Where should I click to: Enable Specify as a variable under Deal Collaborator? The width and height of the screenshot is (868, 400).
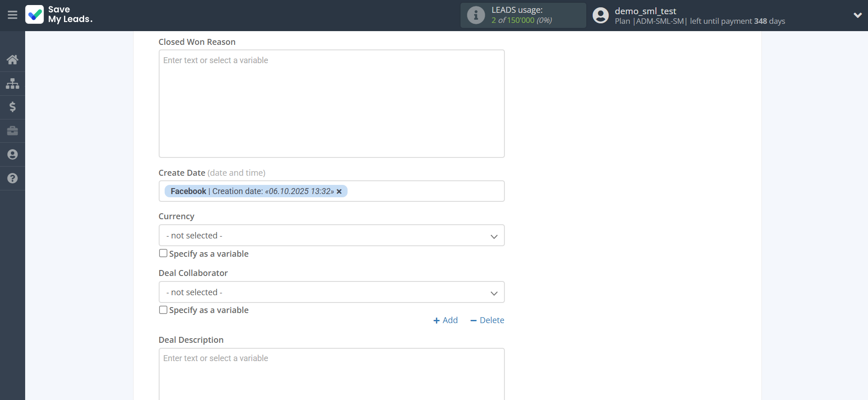coord(163,310)
